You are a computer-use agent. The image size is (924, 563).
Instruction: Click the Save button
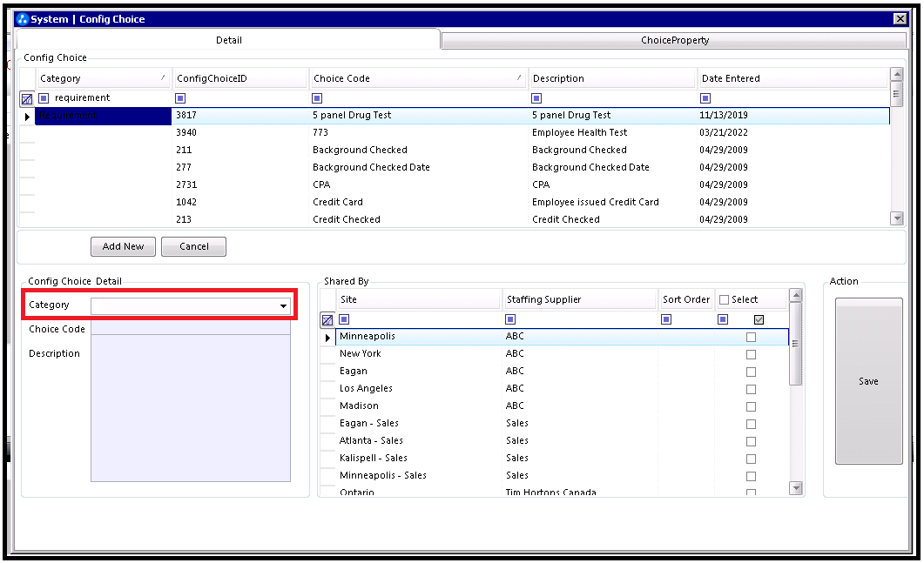point(868,381)
